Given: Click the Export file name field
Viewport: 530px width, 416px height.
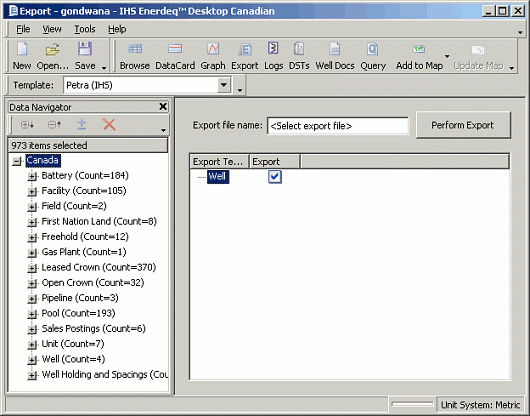Looking at the screenshot, I should point(338,126).
